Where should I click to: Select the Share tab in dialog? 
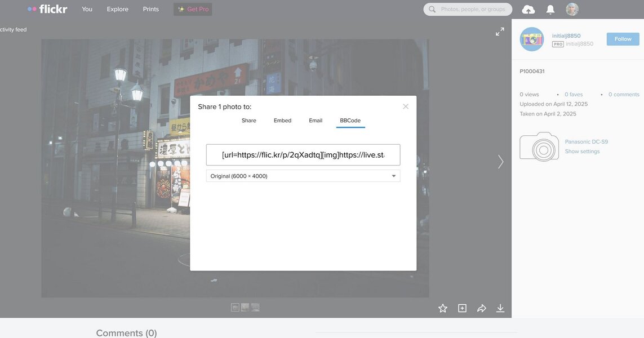click(x=248, y=121)
